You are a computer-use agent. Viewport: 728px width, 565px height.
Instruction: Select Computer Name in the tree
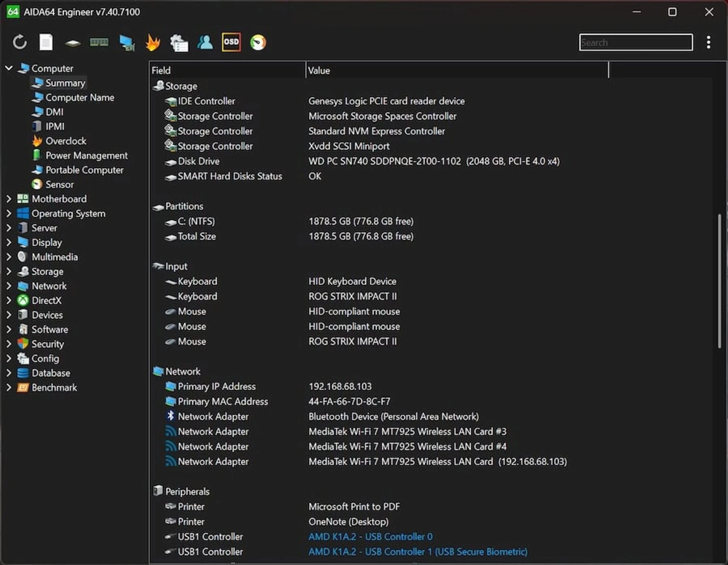(x=80, y=97)
